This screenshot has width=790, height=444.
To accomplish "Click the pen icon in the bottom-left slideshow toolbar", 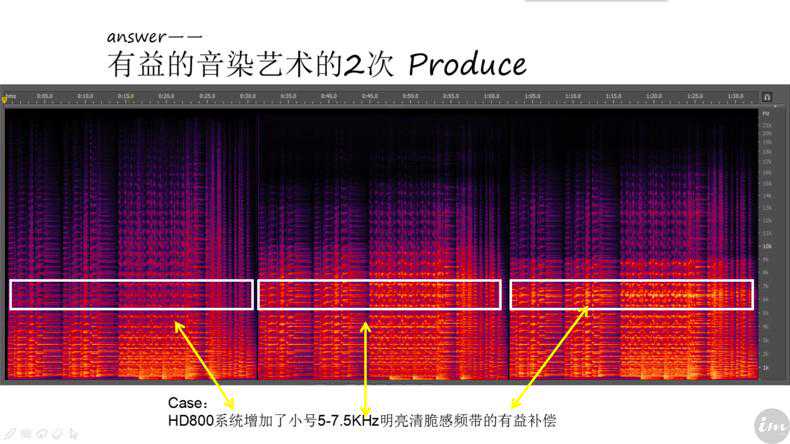I will (8, 434).
